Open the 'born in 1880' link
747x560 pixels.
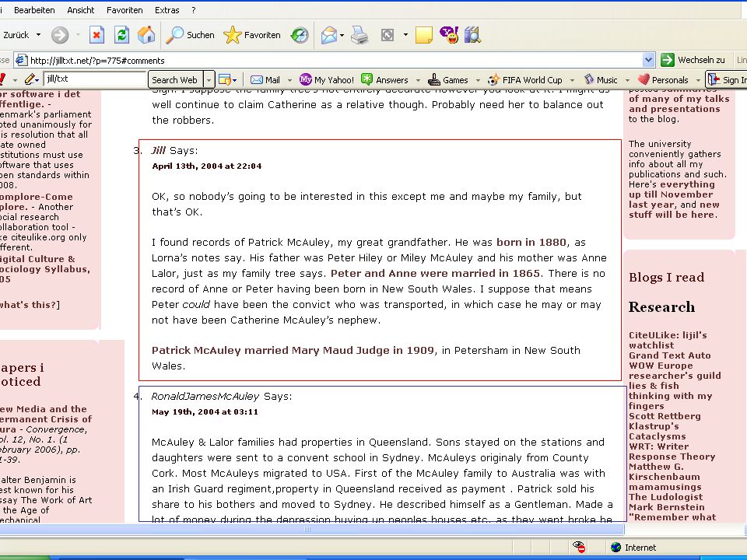point(531,242)
